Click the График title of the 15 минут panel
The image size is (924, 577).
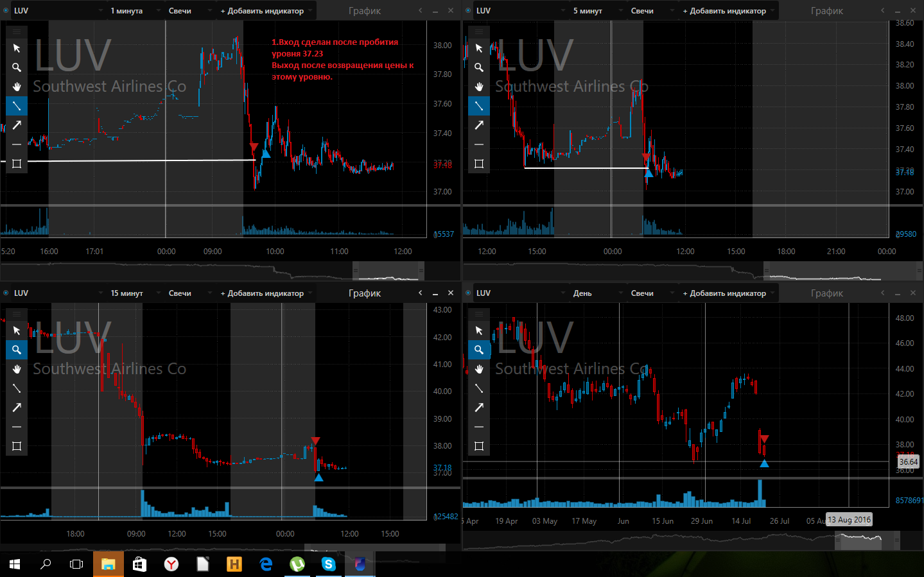coord(365,293)
